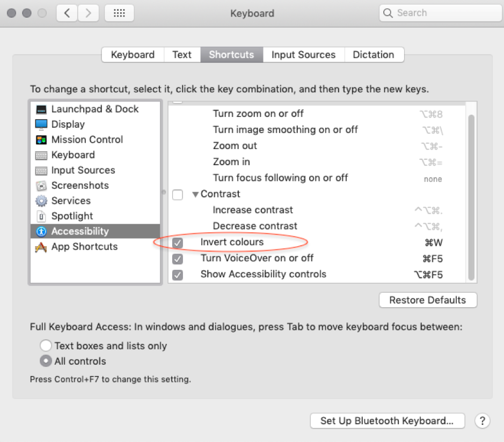Select Text boxes and lists only

point(46,346)
